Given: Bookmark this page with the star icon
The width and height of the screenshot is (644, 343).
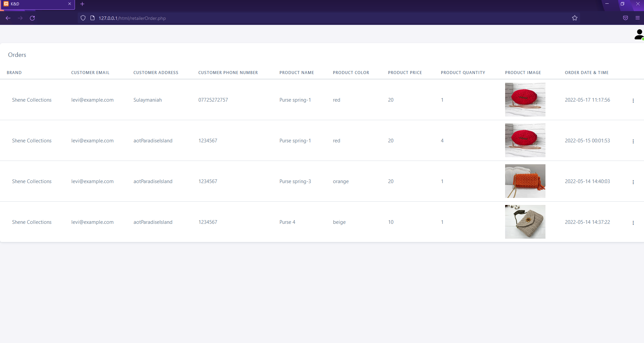Looking at the screenshot, I should (x=575, y=18).
